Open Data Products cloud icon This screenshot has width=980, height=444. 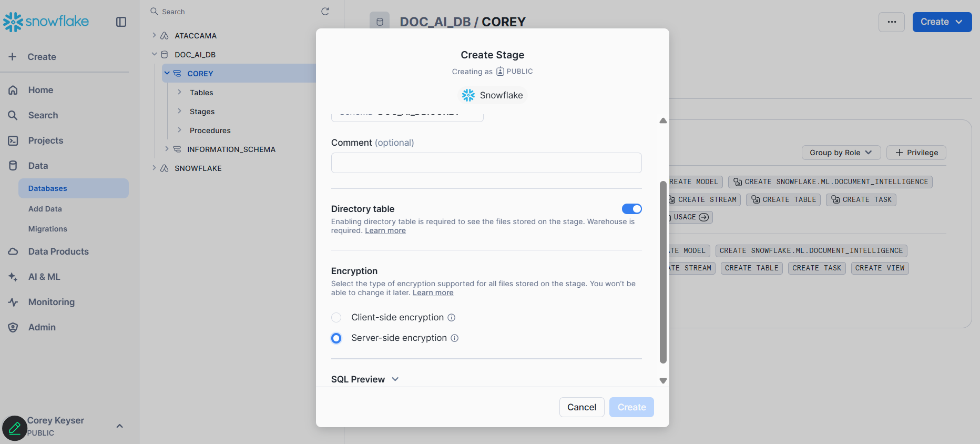pos(13,251)
